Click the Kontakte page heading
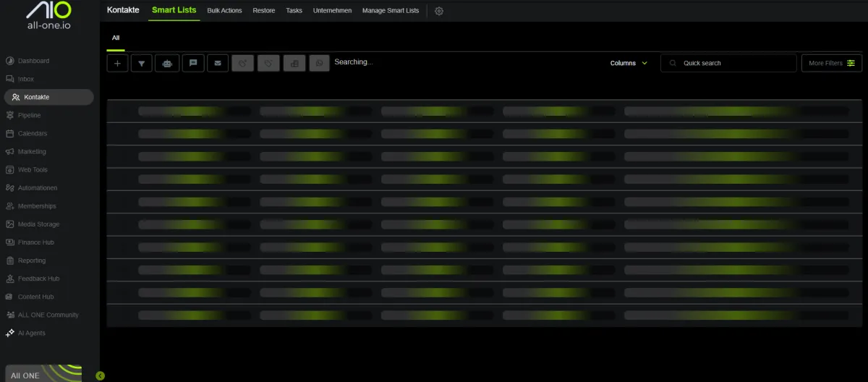The width and height of the screenshot is (868, 382). (123, 10)
